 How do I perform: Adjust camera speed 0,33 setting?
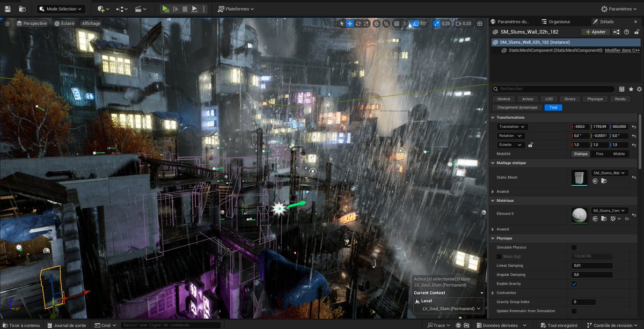464,24
